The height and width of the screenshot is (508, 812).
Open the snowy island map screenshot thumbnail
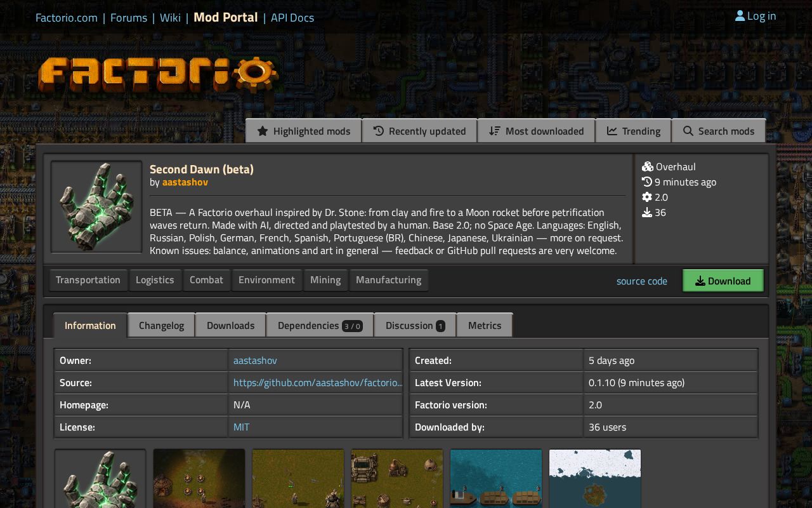point(595,479)
